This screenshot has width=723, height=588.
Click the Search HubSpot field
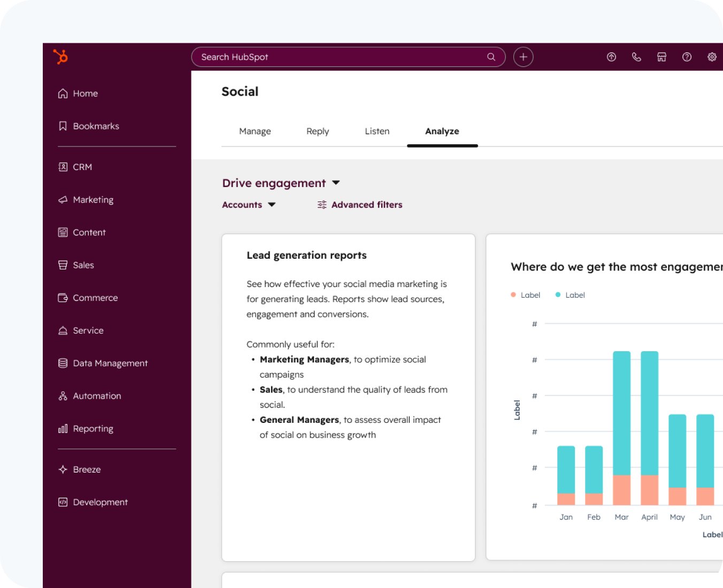348,57
